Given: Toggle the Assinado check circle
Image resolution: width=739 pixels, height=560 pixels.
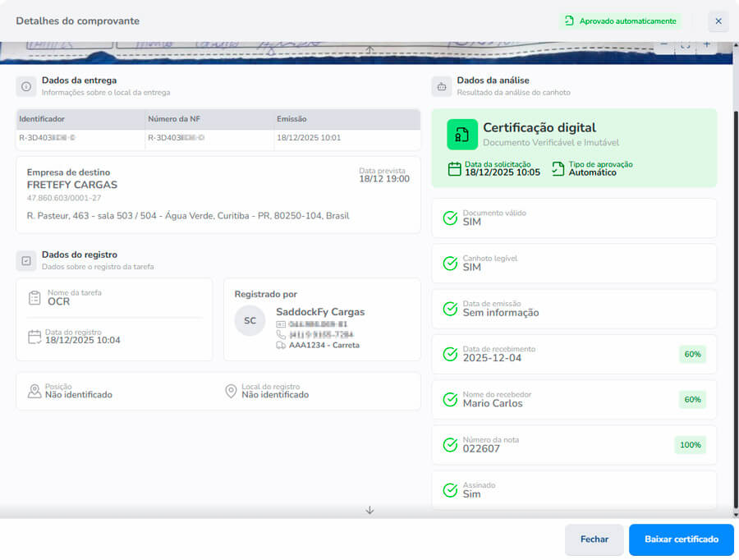Looking at the screenshot, I should click(450, 489).
